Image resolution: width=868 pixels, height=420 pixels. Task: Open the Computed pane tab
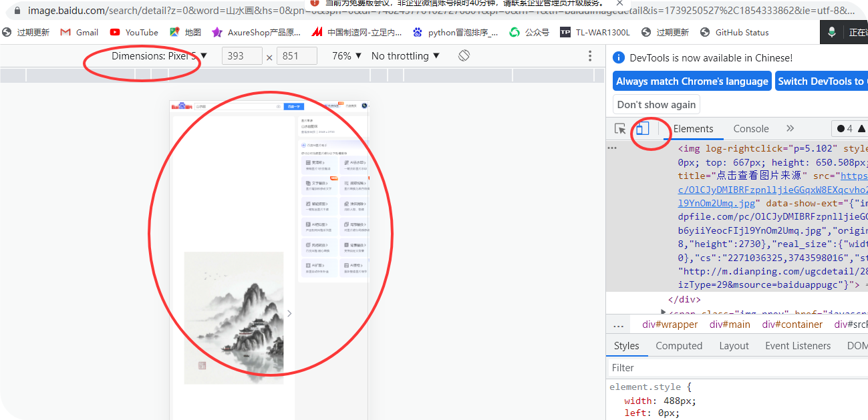[x=679, y=346]
